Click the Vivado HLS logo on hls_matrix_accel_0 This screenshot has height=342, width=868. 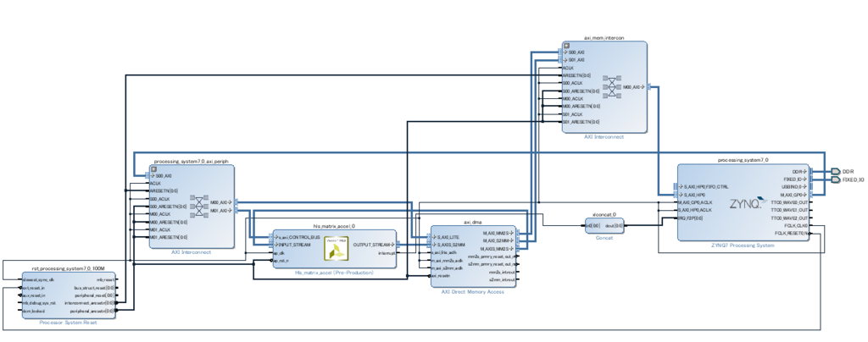pyautogui.click(x=337, y=249)
